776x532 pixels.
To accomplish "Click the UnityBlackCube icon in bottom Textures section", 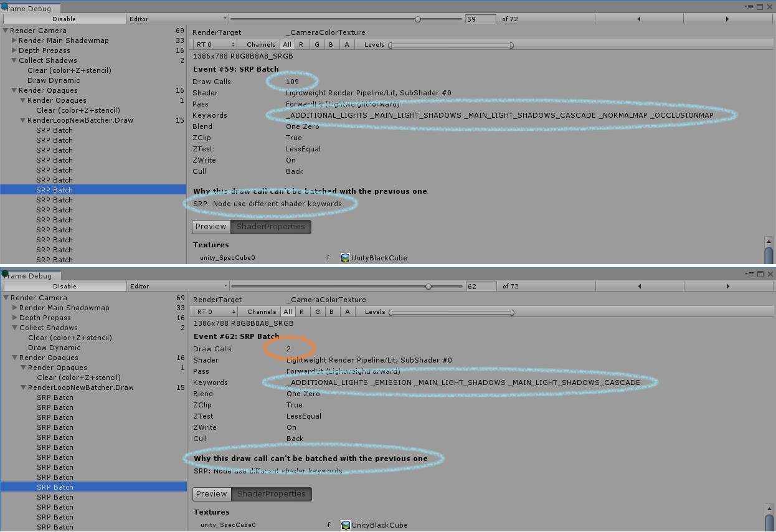I will coord(346,525).
